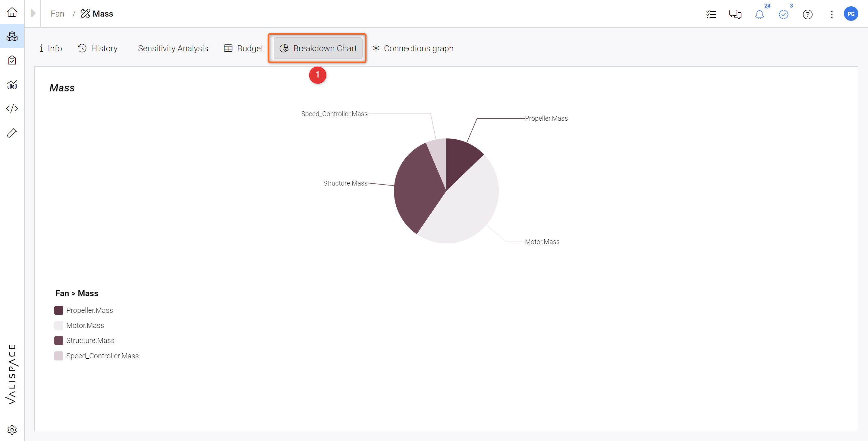The width and height of the screenshot is (868, 441).
Task: Click the Speed_Controller.Mass legend color swatch
Action: click(59, 356)
